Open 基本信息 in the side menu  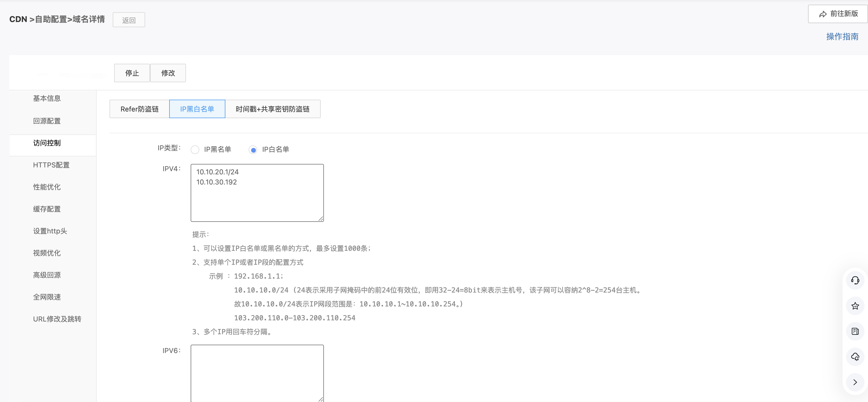click(47, 98)
